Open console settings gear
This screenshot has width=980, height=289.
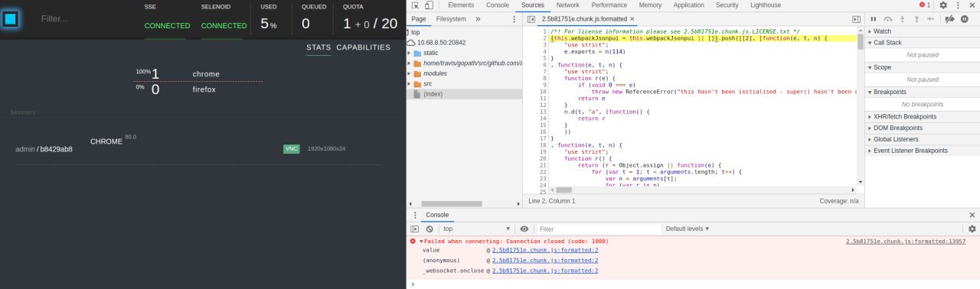972,229
